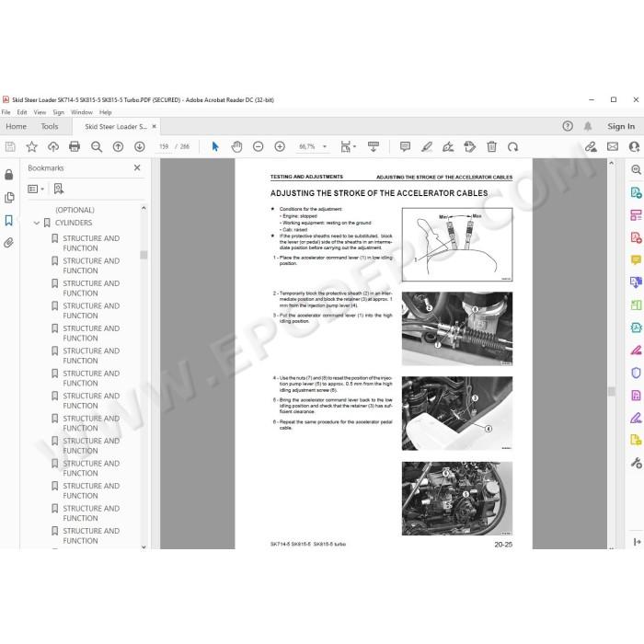The image size is (644, 644).
Task: Open More Tools wrench icon
Action: pyautogui.click(x=636, y=463)
